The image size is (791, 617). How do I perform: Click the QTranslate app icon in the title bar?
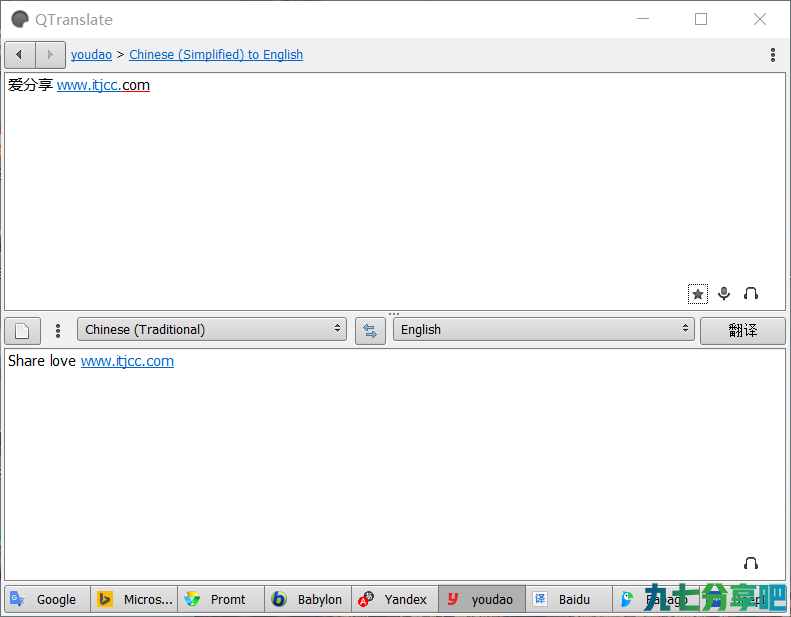point(20,19)
